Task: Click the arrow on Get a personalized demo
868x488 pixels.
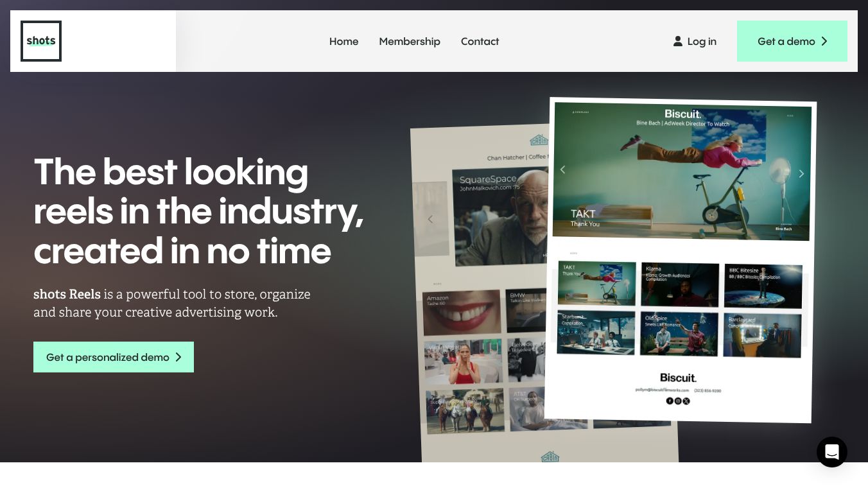Action: [x=178, y=357]
